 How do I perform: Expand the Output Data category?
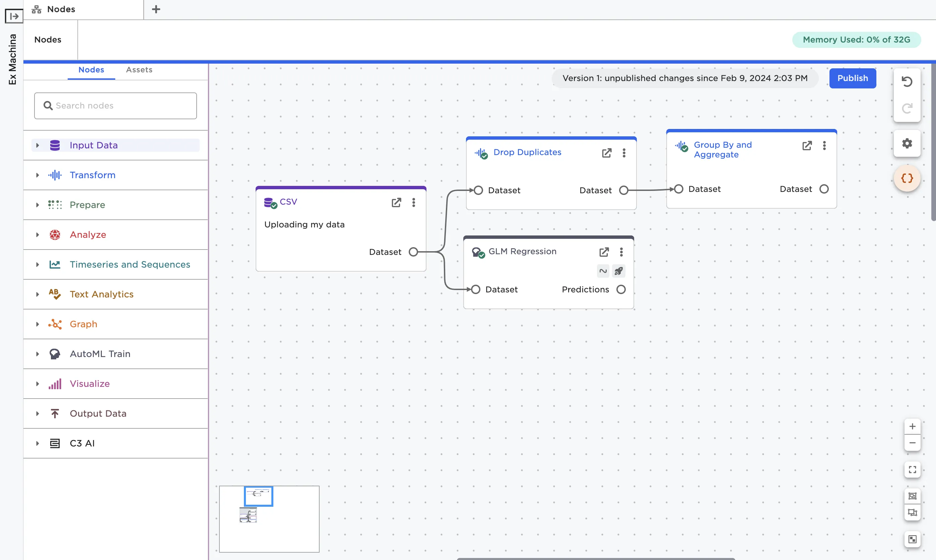click(38, 414)
